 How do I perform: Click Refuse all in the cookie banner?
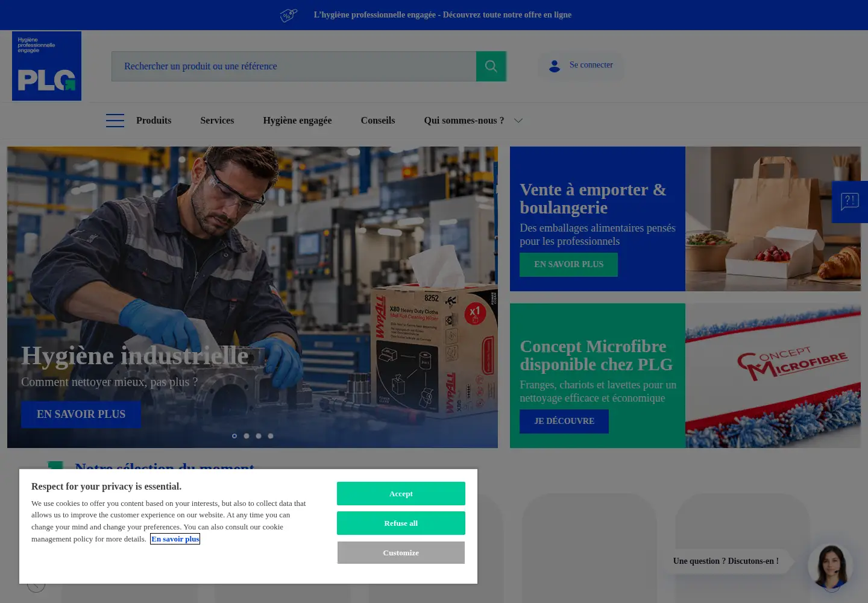pos(401,523)
